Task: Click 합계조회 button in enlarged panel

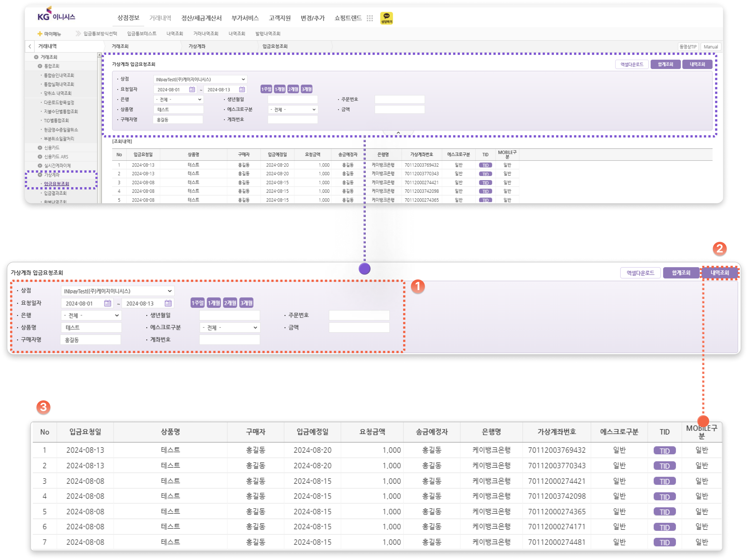Action: pos(681,272)
